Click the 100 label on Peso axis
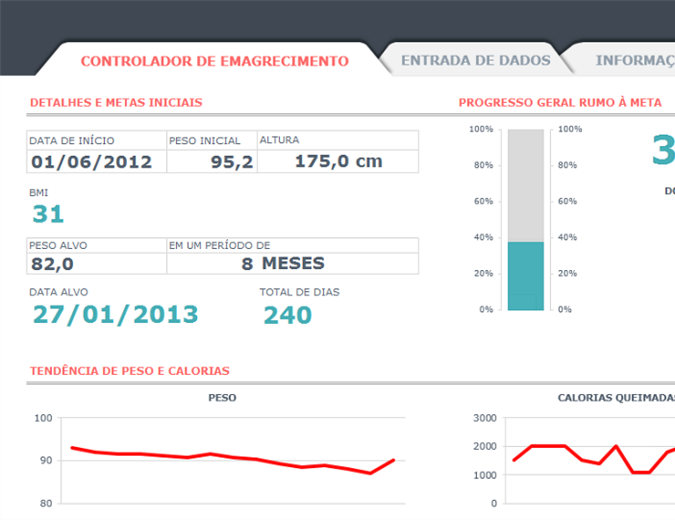The width and height of the screenshot is (675, 520). [43, 418]
